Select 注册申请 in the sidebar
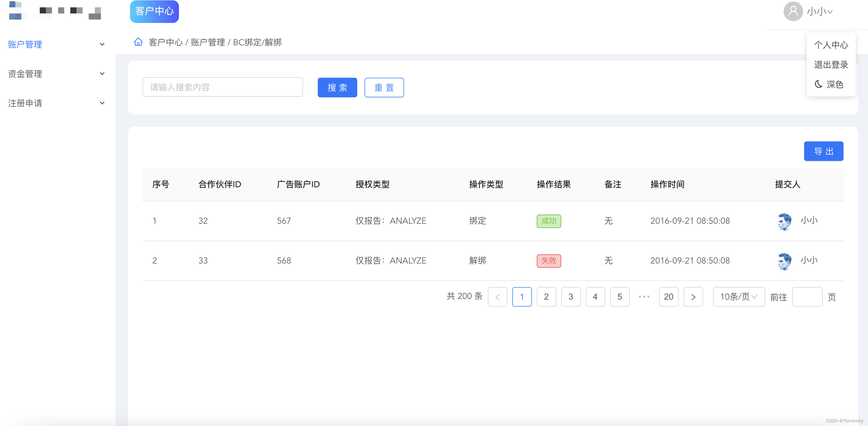 pos(25,103)
